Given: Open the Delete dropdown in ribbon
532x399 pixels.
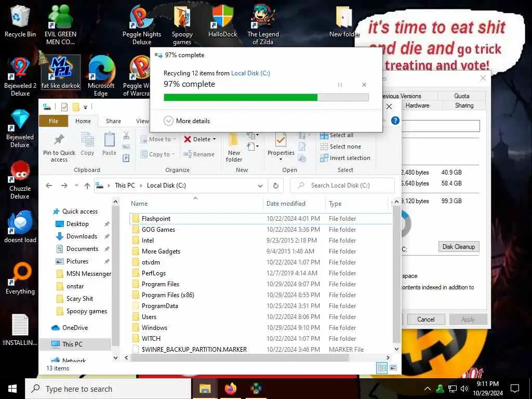Looking at the screenshot, I should (x=214, y=139).
